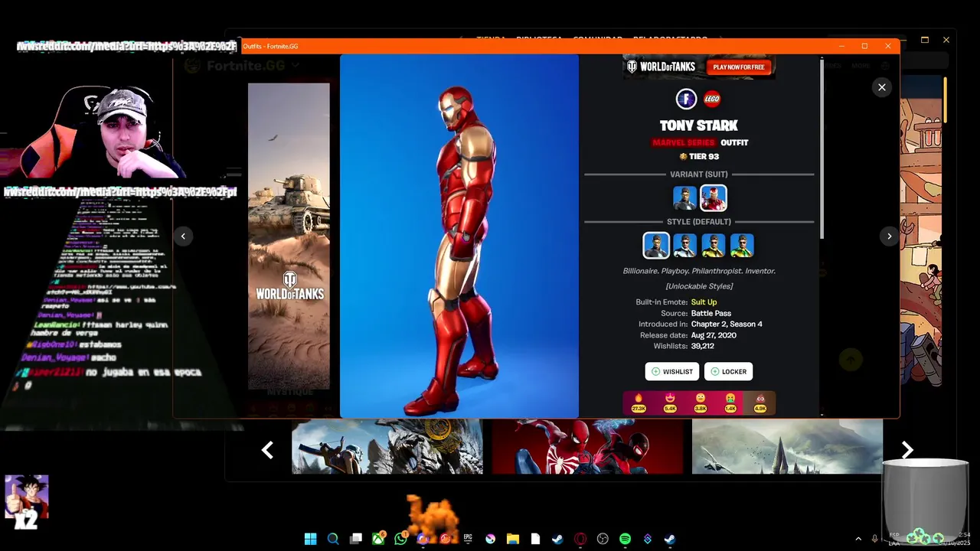Open the rightmost Steam icon on taskbar
980x551 pixels.
670,539
